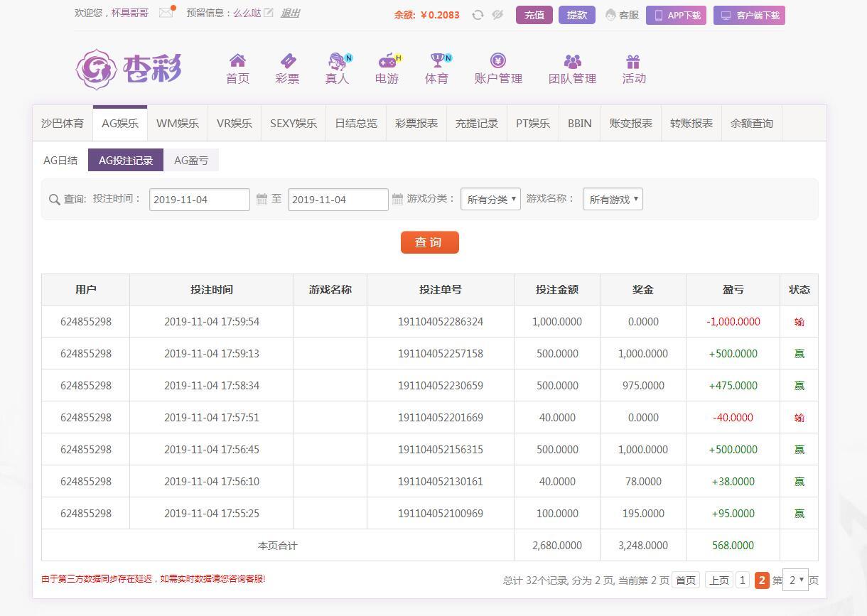Viewport: 867px width, 616px height.
Task: Click order number 191104052286324
Action: (441, 322)
